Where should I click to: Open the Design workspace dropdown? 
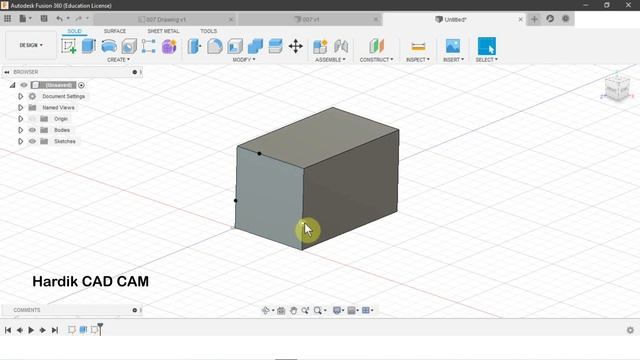click(x=31, y=45)
